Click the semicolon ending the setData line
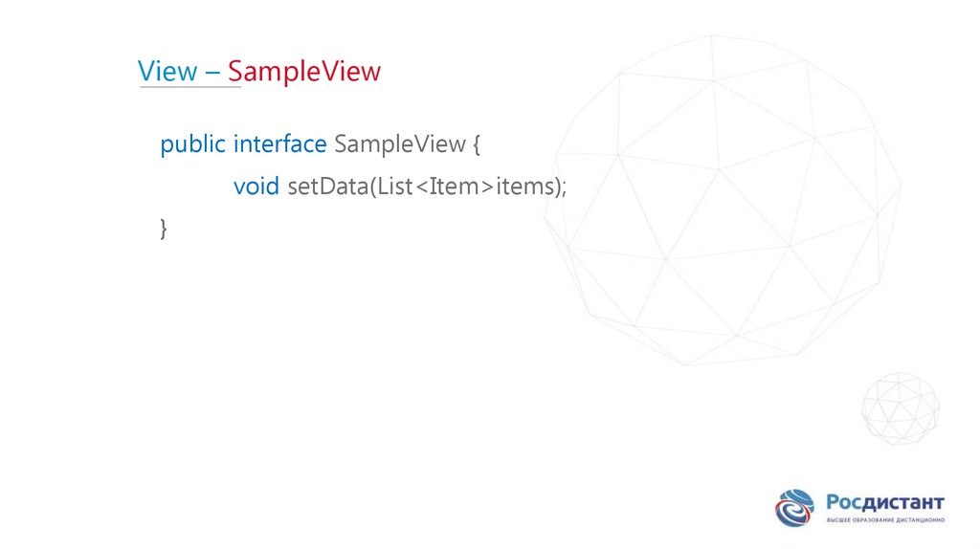980x549 pixels. click(x=565, y=188)
